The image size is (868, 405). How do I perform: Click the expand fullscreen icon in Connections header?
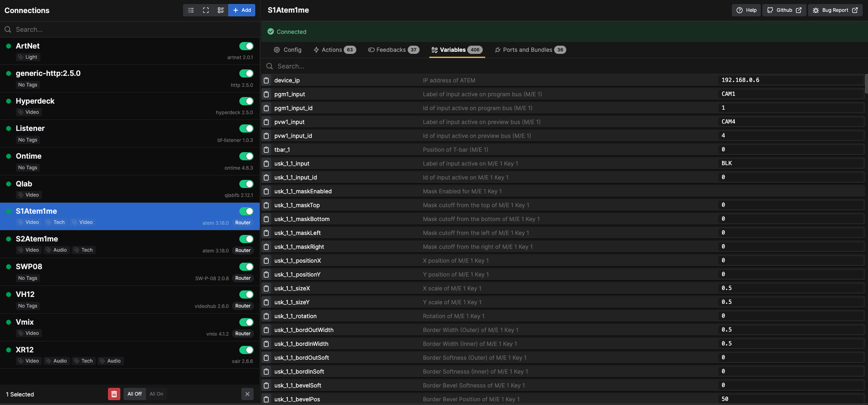pyautogui.click(x=206, y=10)
